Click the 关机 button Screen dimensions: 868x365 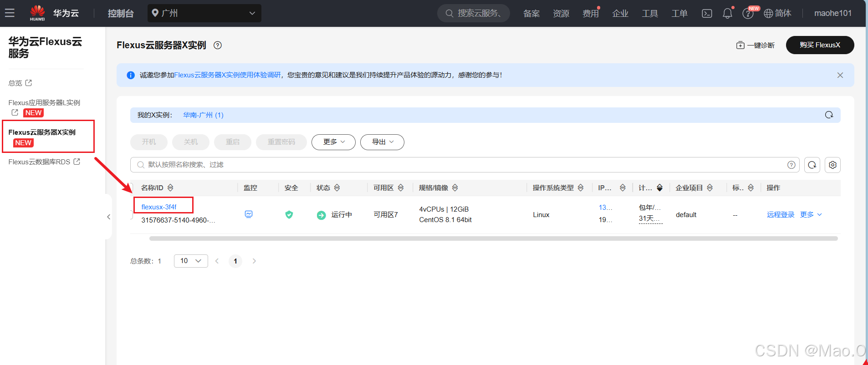point(191,142)
